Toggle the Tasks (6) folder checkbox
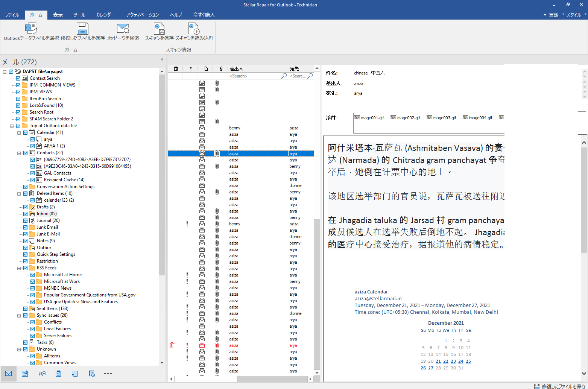The image size is (588, 389). [26, 342]
